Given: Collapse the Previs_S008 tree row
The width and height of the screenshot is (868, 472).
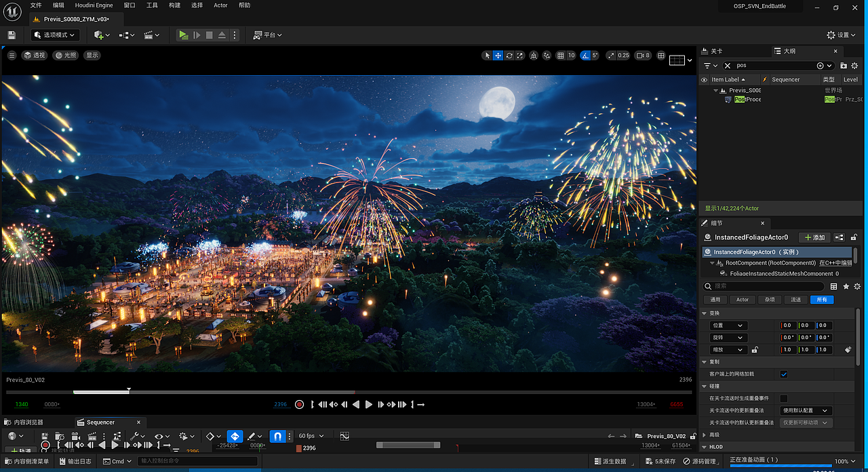Looking at the screenshot, I should [715, 90].
